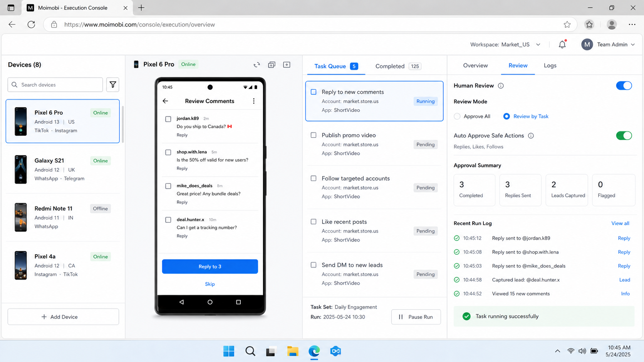Open the taskbar search icon
The height and width of the screenshot is (362, 644).
click(250, 351)
